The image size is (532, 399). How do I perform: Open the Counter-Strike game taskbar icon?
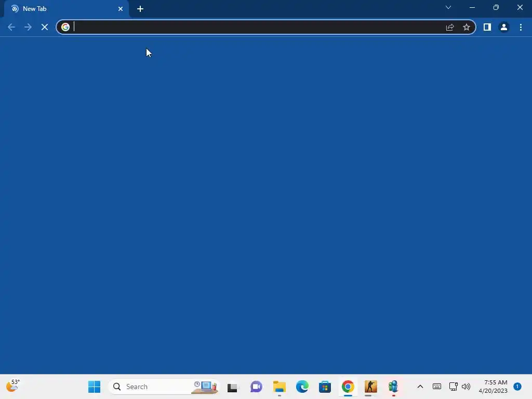[370, 387]
